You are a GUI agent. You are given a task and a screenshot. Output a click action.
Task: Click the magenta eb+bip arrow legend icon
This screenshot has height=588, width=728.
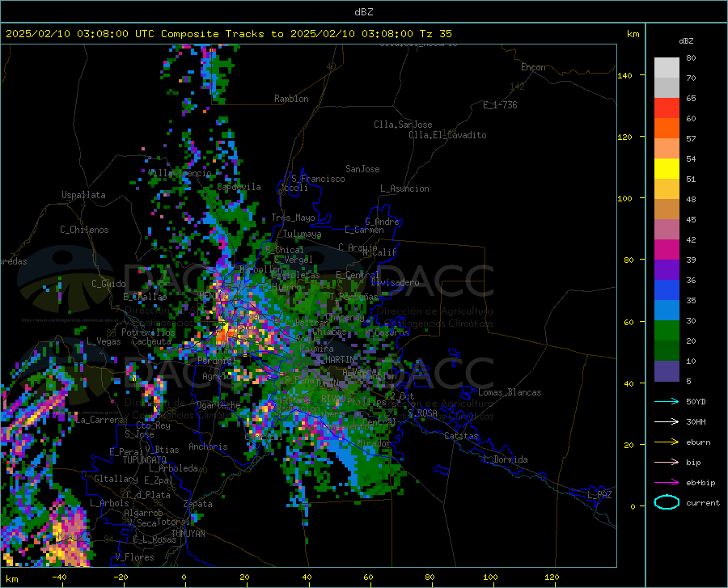(667, 483)
